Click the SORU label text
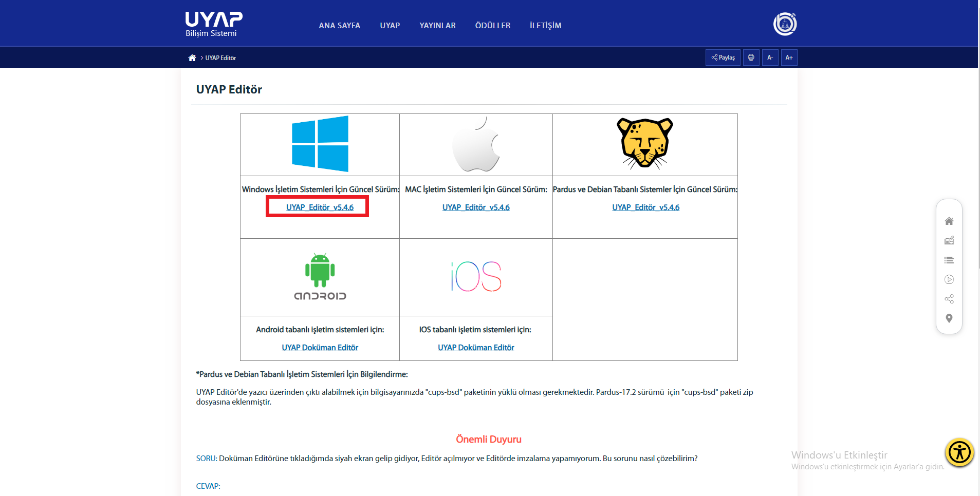The height and width of the screenshot is (496, 980). point(207,459)
